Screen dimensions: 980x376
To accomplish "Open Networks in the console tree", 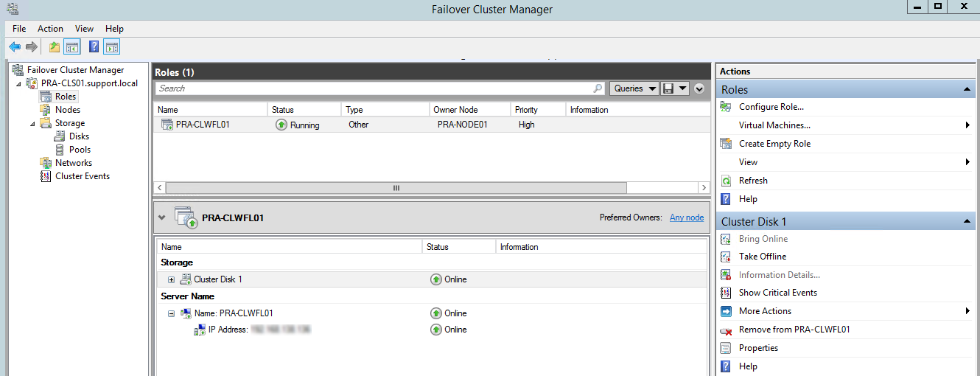I will [74, 163].
